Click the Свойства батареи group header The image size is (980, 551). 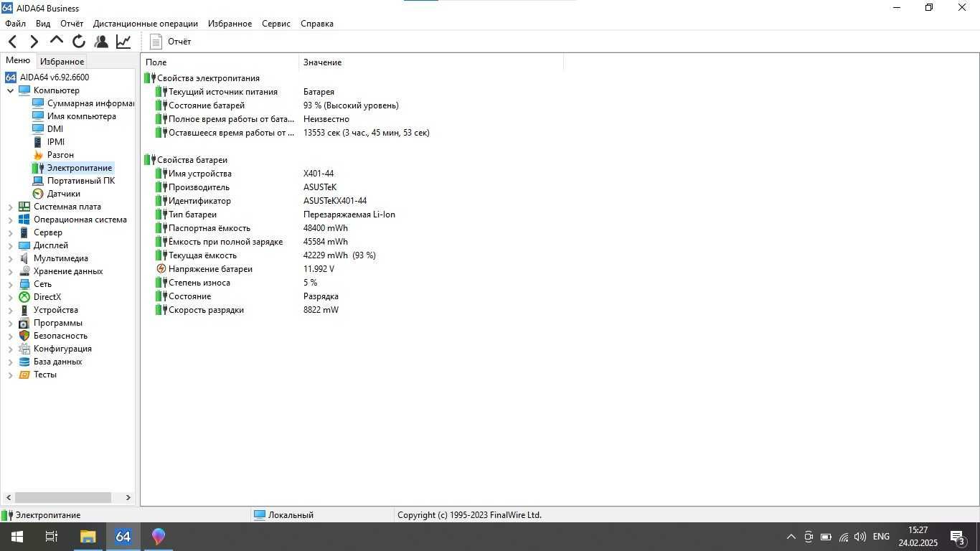click(192, 160)
